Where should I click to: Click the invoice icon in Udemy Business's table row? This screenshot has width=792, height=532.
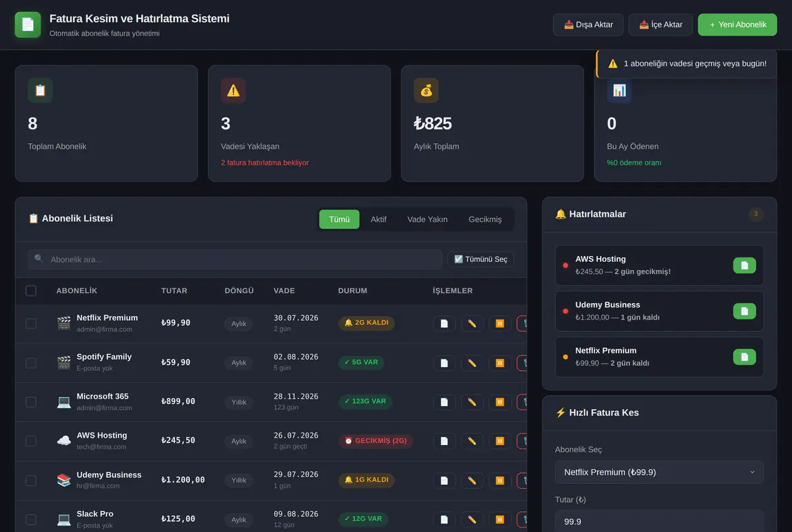click(x=444, y=481)
